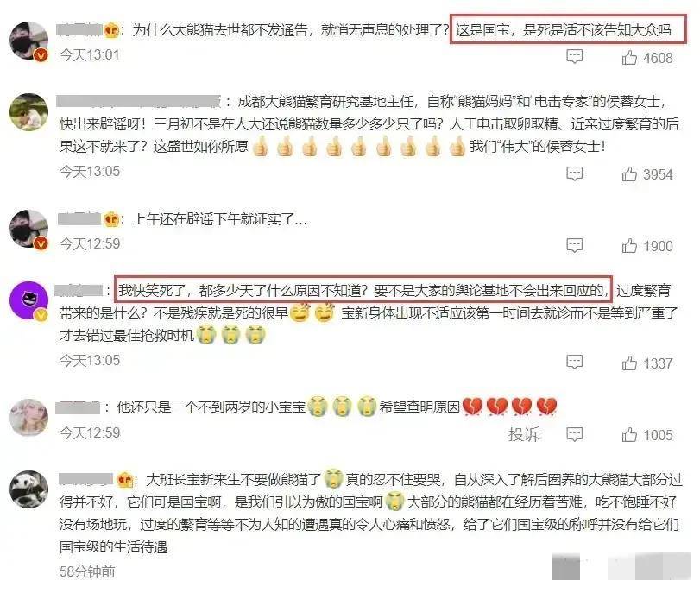Like the comment with 1005 likes
Viewport: 700px width, 593px height.
pyautogui.click(x=629, y=434)
